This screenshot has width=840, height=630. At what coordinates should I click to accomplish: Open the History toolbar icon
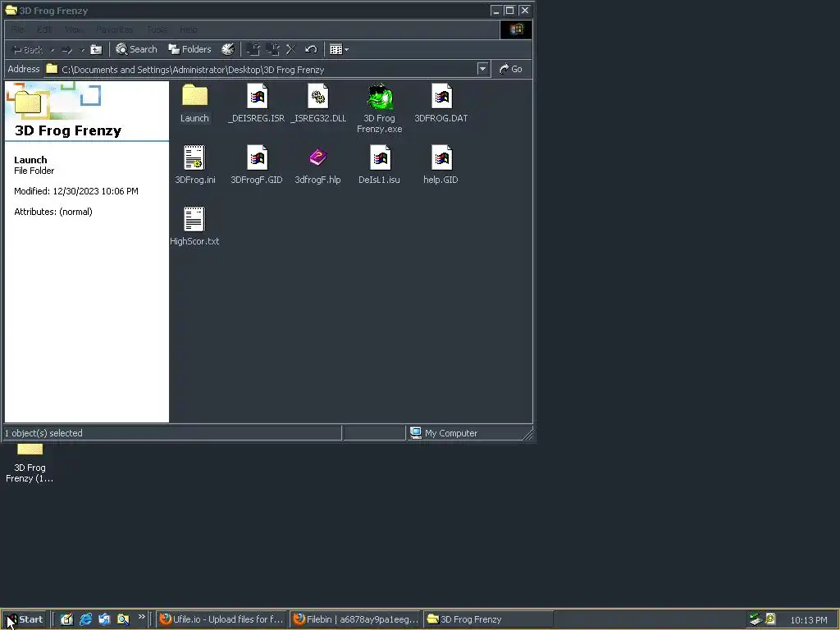coord(228,49)
